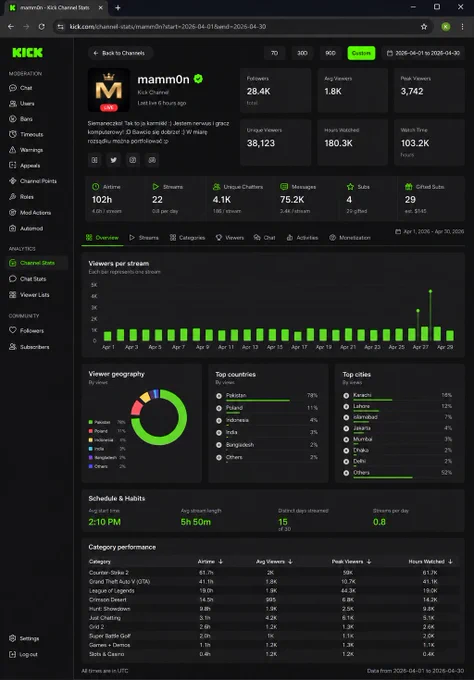Select Channel Stats in Analytics
This screenshot has width=474, height=680.
[37, 263]
